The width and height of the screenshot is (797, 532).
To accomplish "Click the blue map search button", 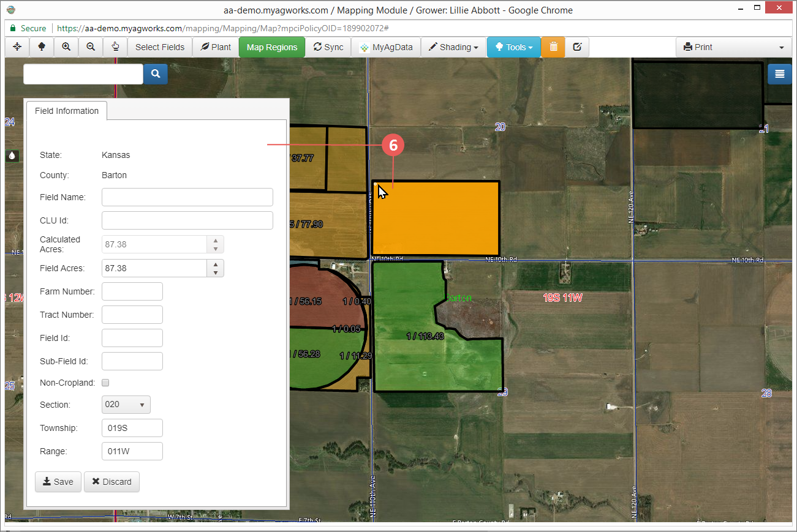I will pos(156,74).
